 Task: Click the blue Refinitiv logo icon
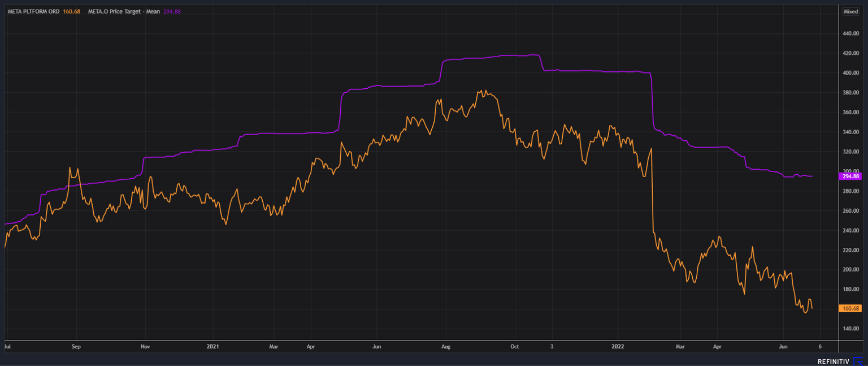(858, 361)
